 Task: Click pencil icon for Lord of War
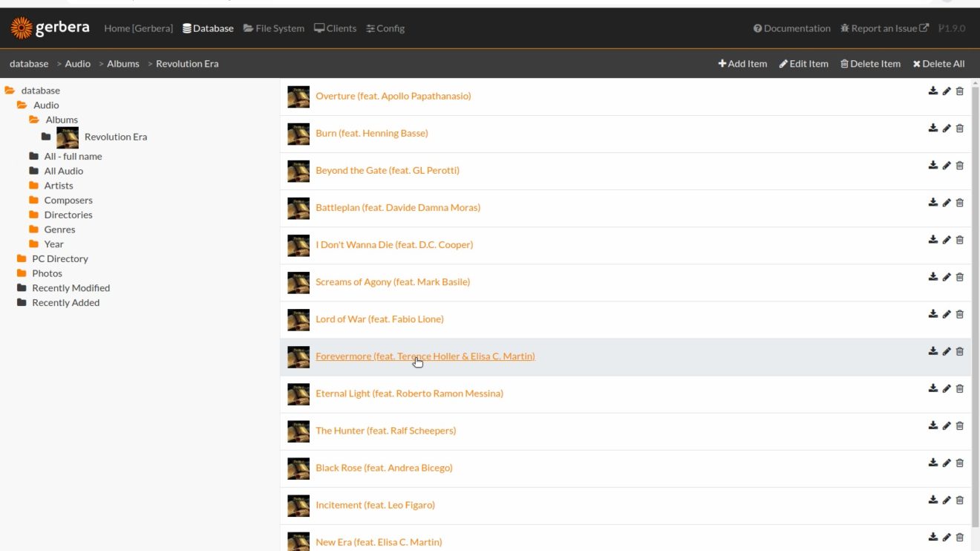click(x=947, y=314)
